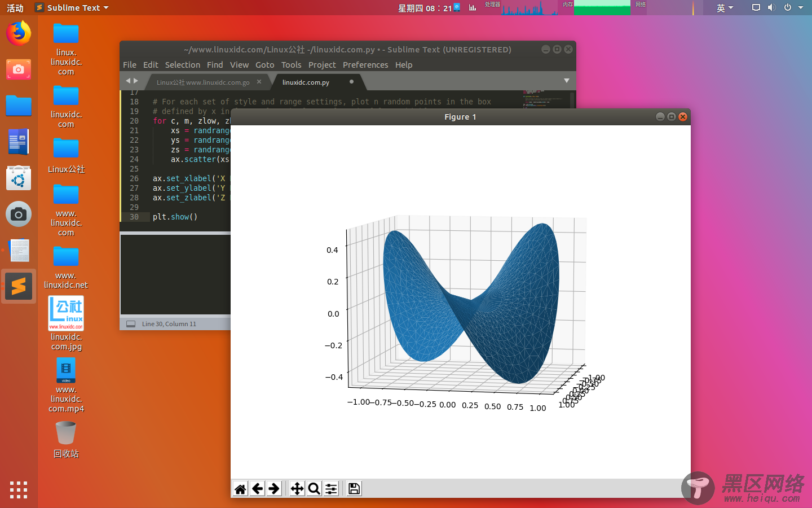This screenshot has height=508, width=812.
Task: Click the power icon in top bar
Action: 787,7
